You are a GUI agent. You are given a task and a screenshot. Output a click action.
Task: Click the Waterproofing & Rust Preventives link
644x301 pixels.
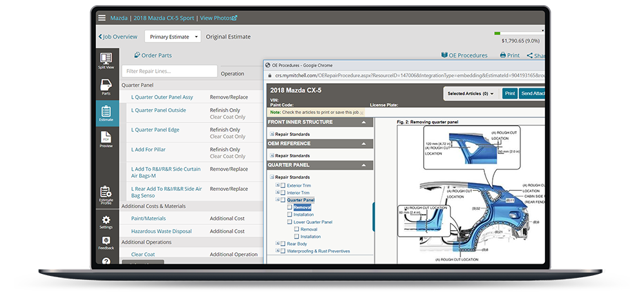click(318, 251)
